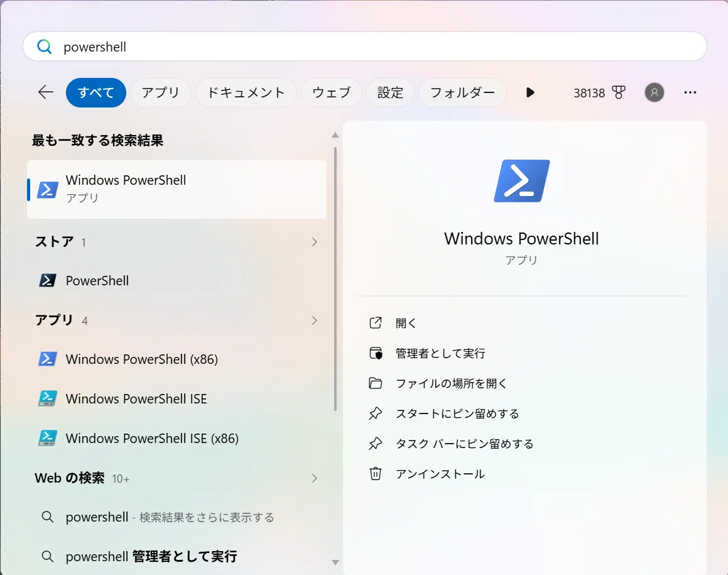Click the scroll up arrow in results list
This screenshot has height=575, width=728.
pyautogui.click(x=335, y=135)
